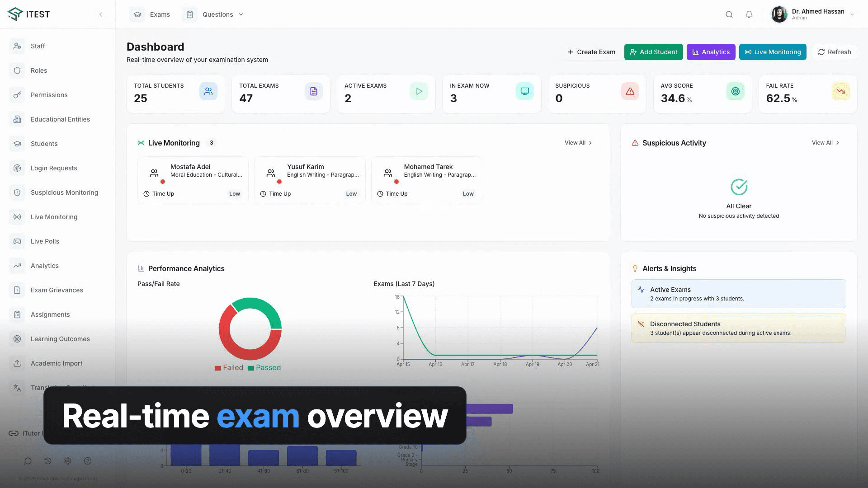Click the Active Exams alert

[739, 294]
